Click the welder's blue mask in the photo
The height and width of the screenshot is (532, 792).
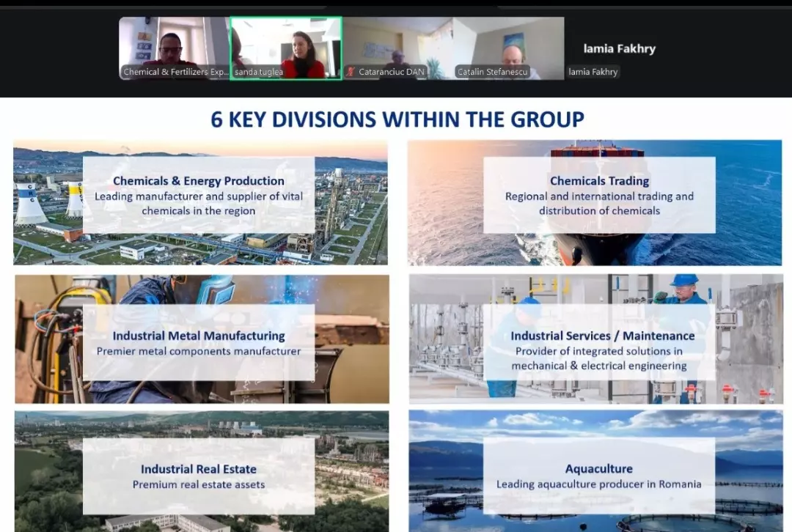pyautogui.click(x=215, y=291)
